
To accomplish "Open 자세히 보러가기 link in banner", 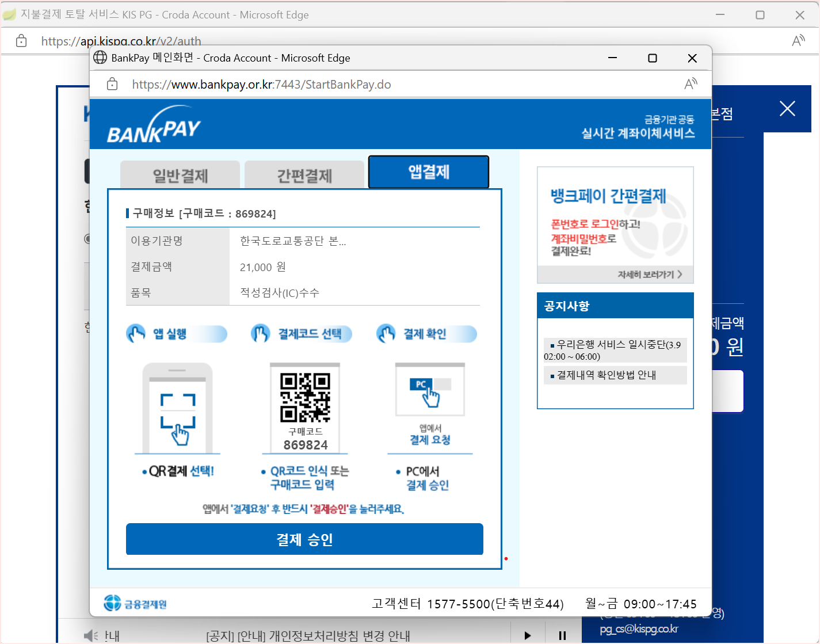I will click(x=650, y=275).
